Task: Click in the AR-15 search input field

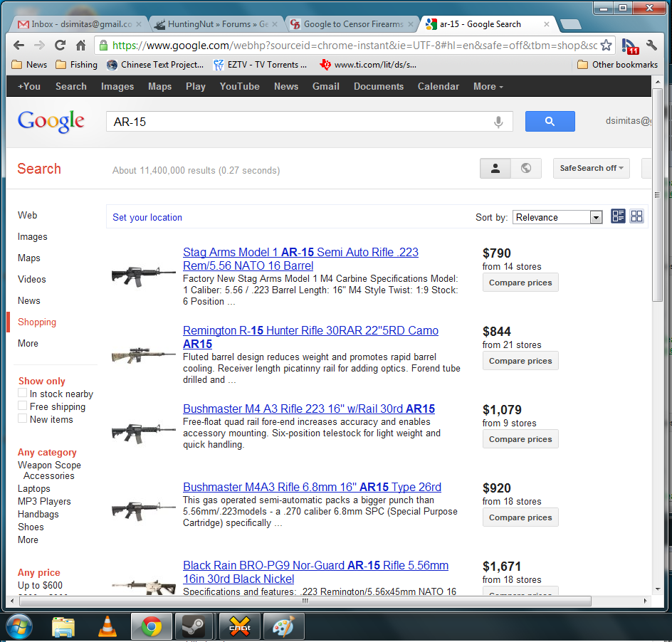Action: (x=299, y=122)
